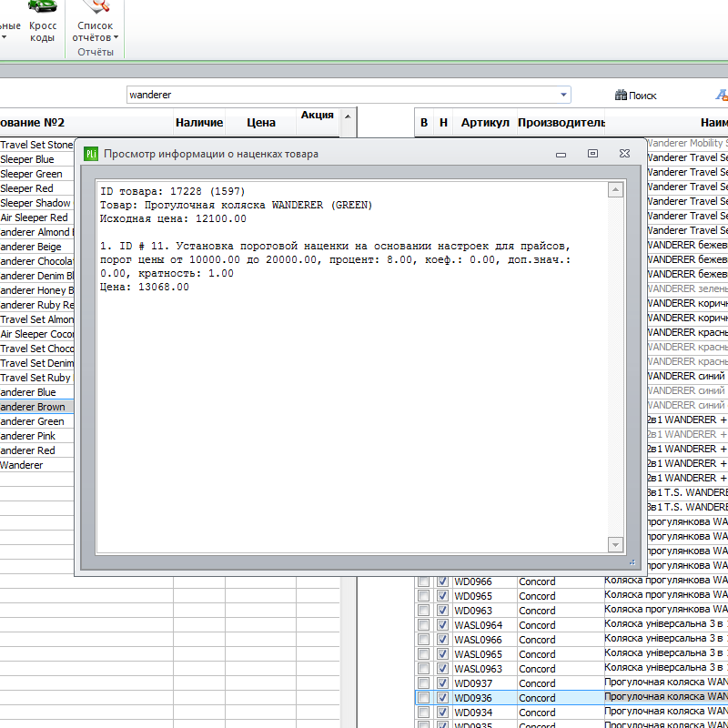This screenshot has width=728, height=728.
Task: Click the Акция column header
Action: [x=317, y=116]
